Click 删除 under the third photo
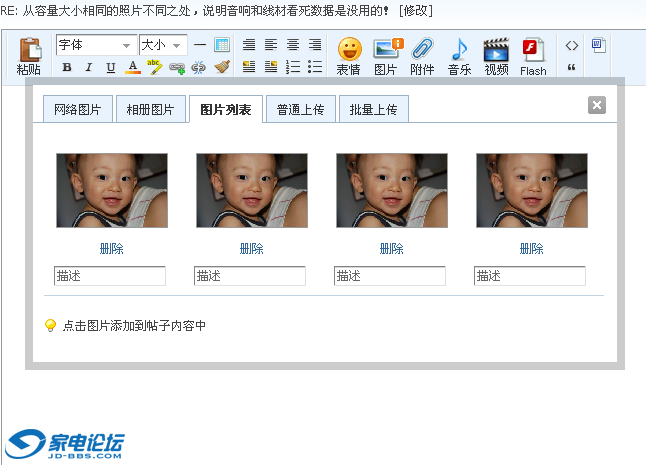The height and width of the screenshot is (465, 646). 392,248
